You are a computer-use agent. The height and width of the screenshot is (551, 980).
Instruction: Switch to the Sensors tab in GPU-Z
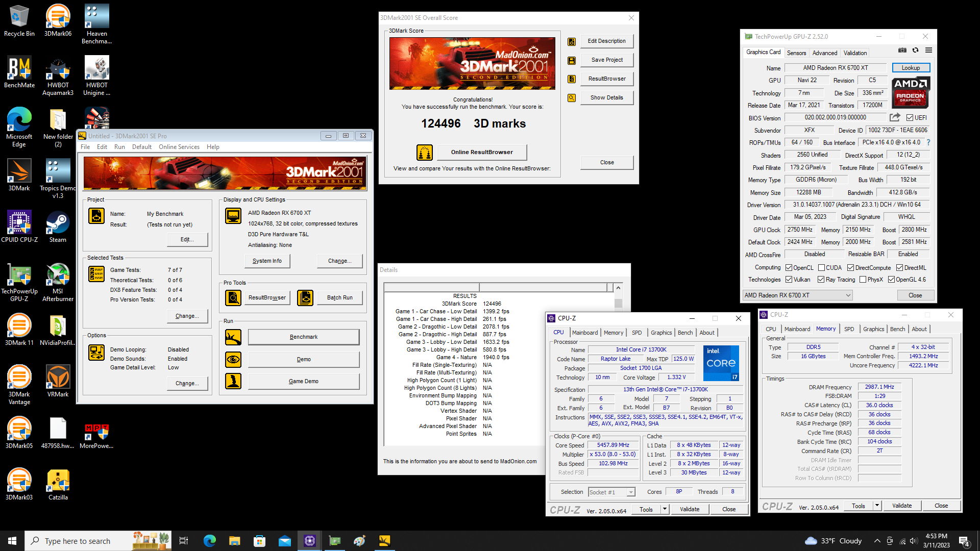click(796, 53)
